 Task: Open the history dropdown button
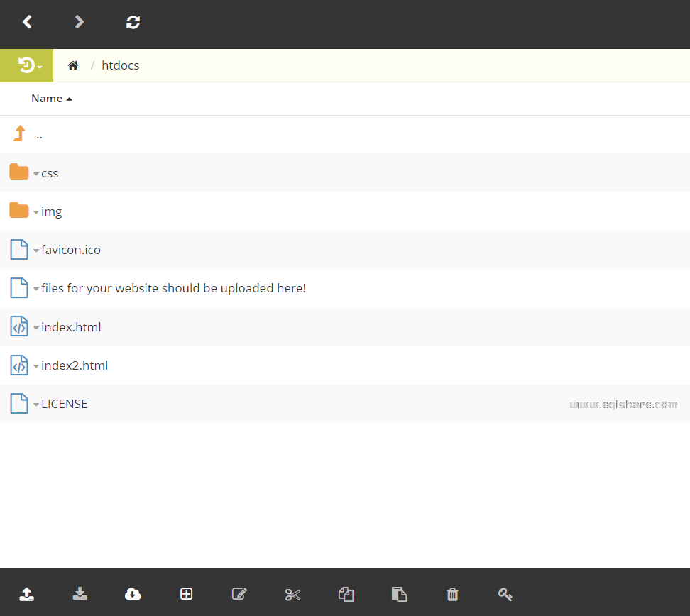pos(27,66)
